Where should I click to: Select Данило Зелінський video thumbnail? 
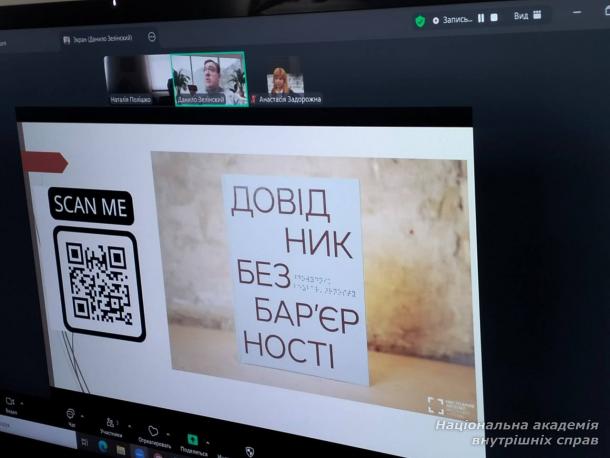pos(209,79)
